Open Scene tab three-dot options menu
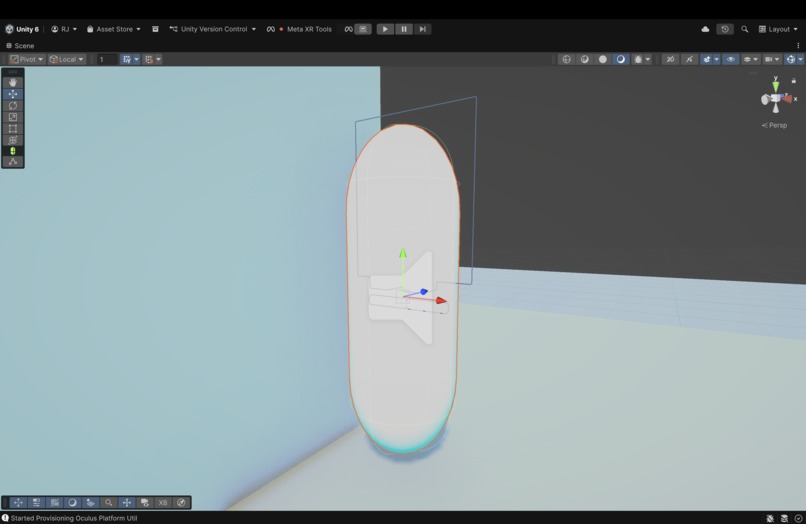806x524 pixels. pos(798,46)
